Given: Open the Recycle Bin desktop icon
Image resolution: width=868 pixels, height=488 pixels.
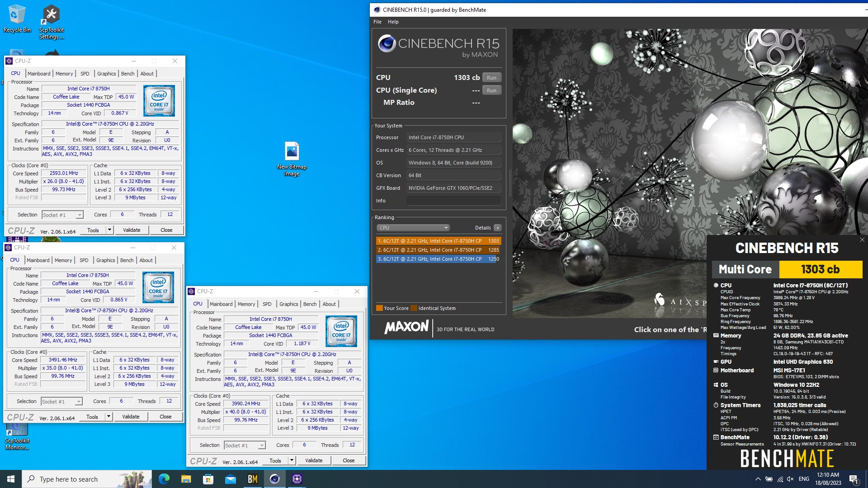Looking at the screenshot, I should pyautogui.click(x=17, y=19).
